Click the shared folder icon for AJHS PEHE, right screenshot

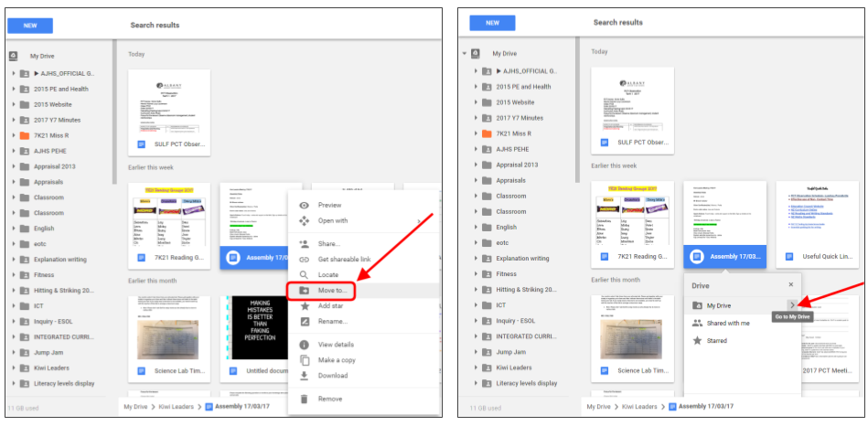pyautogui.click(x=487, y=149)
